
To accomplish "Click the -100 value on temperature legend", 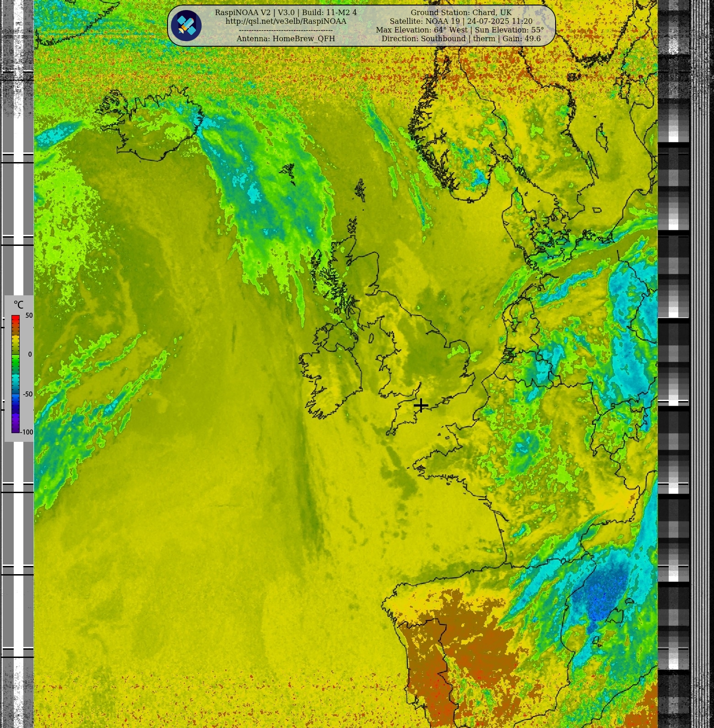I will click(27, 432).
